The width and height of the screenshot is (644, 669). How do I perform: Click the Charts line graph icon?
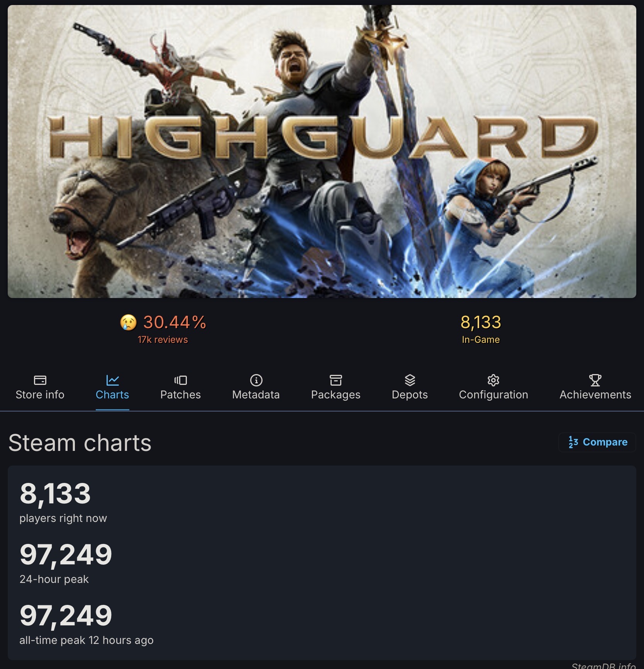112,380
